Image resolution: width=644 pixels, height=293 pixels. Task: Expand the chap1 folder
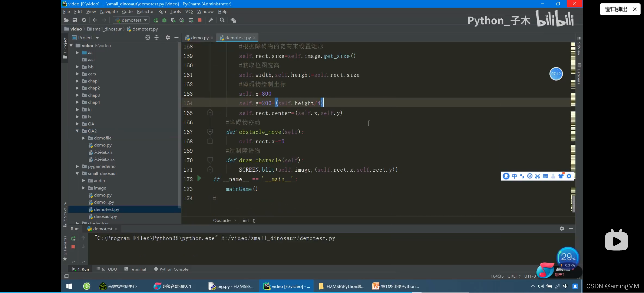[x=77, y=81]
